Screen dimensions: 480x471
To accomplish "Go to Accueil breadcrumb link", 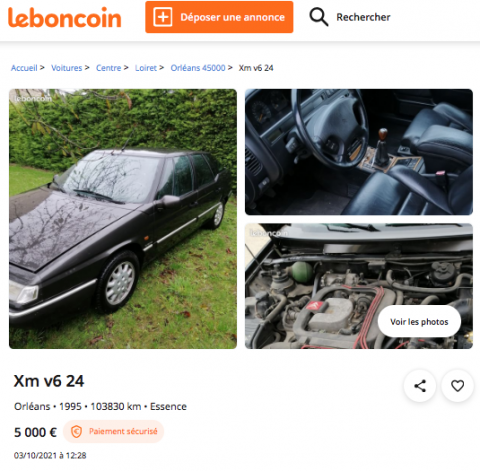I will [24, 68].
